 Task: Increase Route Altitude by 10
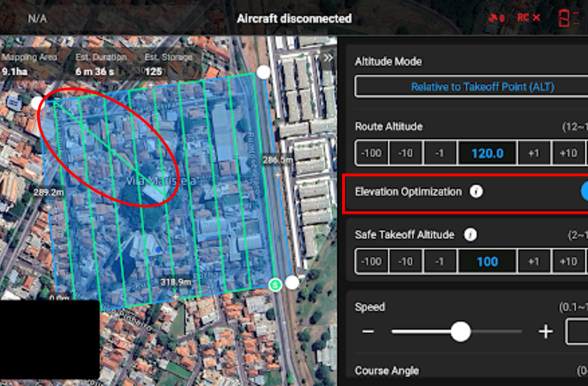pos(568,153)
